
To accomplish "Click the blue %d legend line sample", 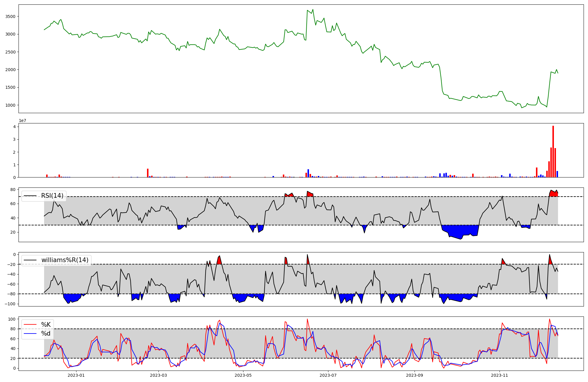I will click(30, 334).
